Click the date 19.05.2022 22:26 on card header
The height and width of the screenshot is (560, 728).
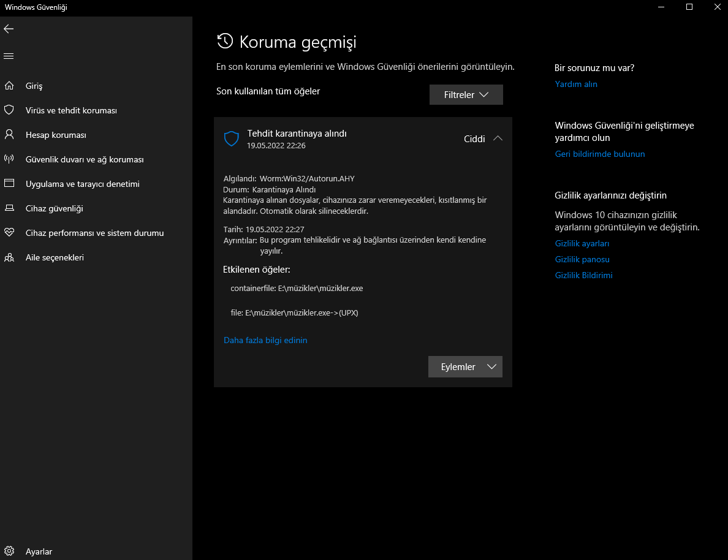pos(276,146)
